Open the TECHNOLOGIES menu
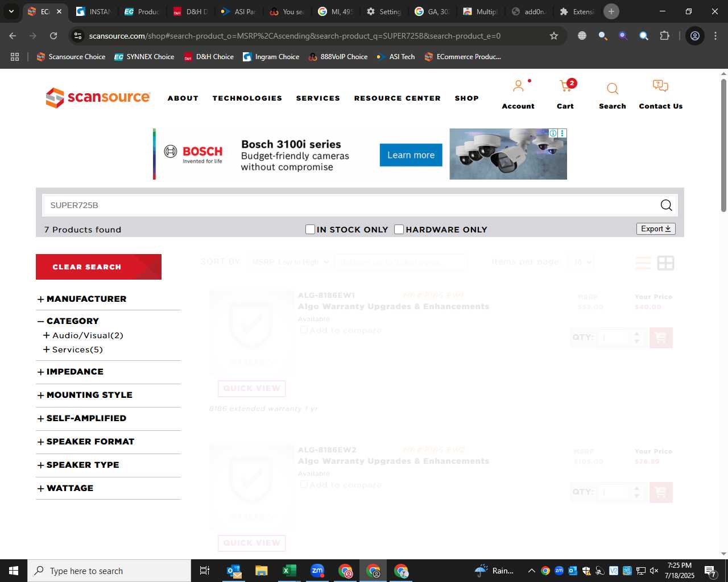 point(247,98)
